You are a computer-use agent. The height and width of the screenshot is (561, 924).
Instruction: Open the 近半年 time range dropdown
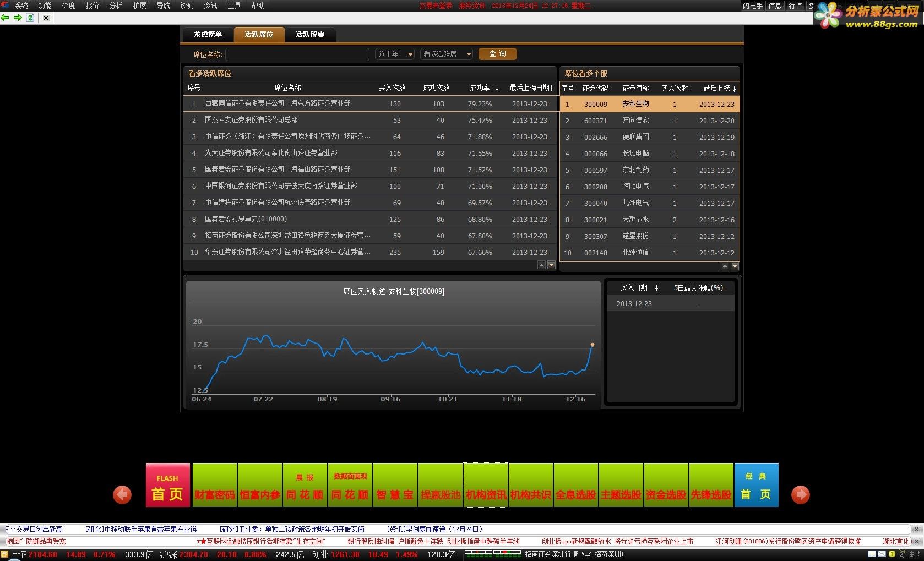395,54
